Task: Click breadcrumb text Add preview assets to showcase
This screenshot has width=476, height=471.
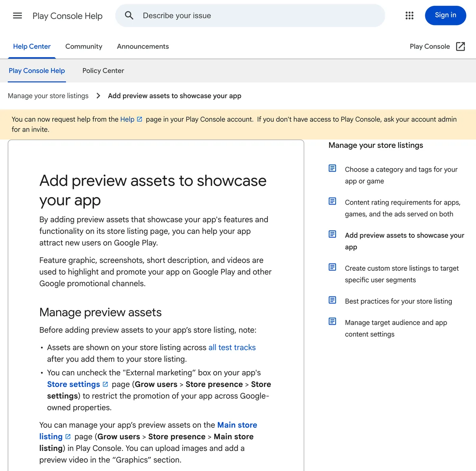Action: [175, 96]
